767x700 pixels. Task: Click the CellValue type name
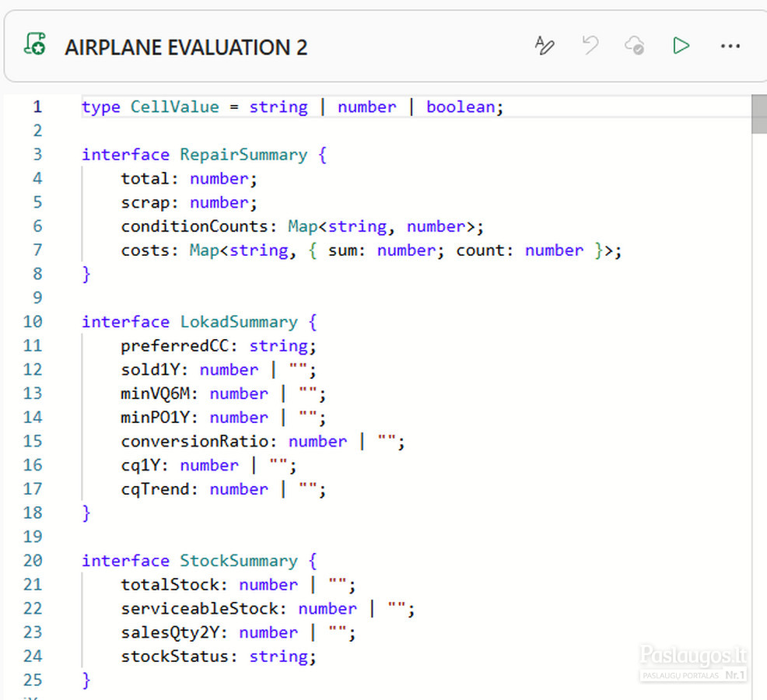point(174,107)
